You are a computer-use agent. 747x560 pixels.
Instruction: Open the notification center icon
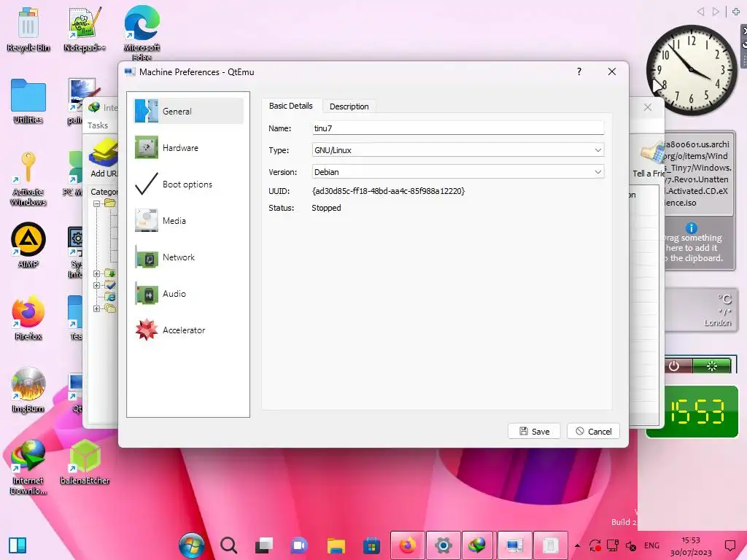729,545
